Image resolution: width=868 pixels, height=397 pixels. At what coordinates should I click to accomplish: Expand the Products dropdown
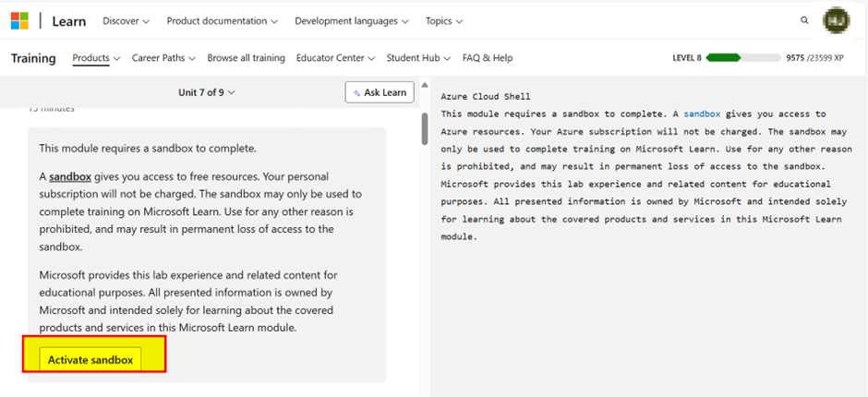pos(96,57)
